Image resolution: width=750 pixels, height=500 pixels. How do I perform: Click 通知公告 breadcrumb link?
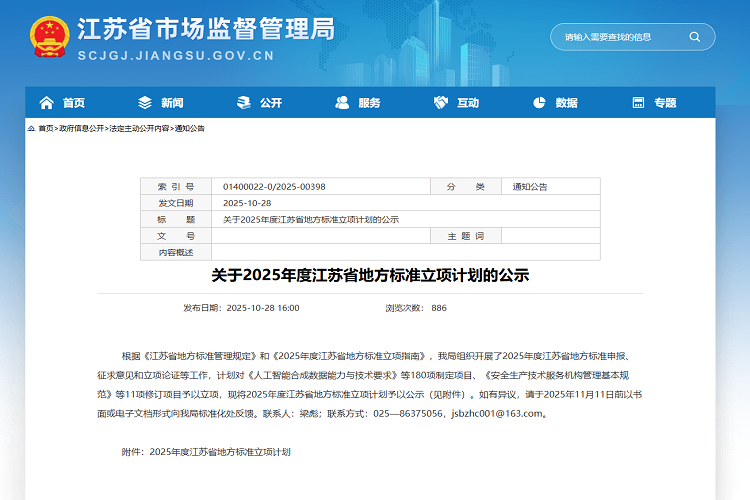click(x=190, y=129)
